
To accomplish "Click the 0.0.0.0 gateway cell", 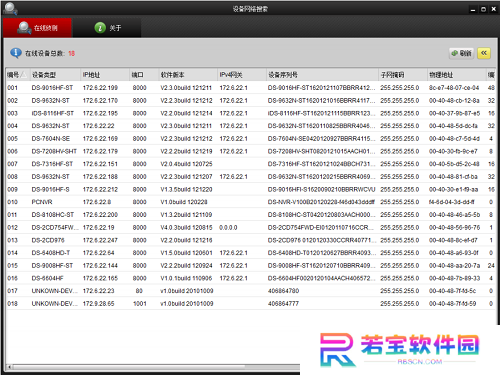I will pyautogui.click(x=228, y=227).
